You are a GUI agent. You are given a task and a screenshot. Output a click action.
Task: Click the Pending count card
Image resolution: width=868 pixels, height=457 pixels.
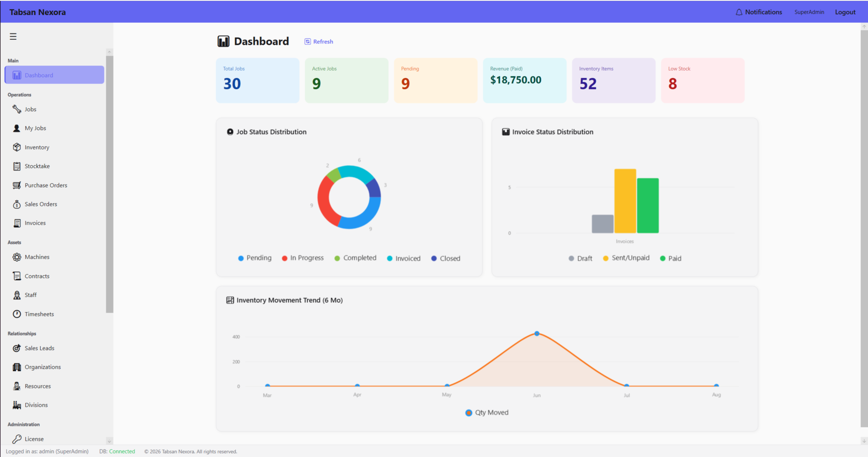point(435,81)
